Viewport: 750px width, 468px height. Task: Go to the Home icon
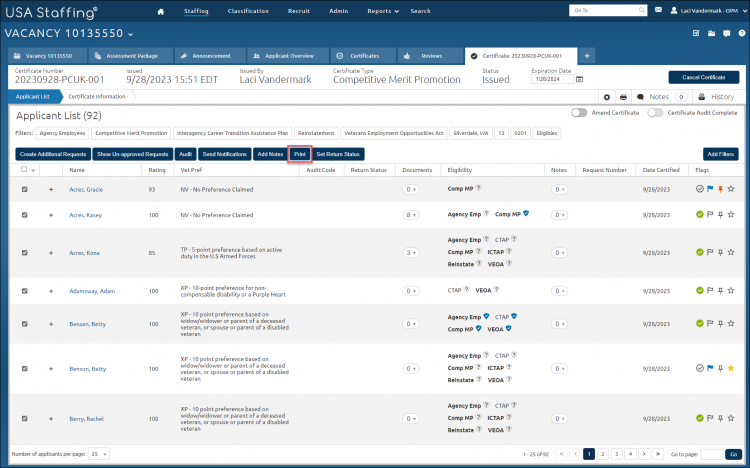click(161, 11)
